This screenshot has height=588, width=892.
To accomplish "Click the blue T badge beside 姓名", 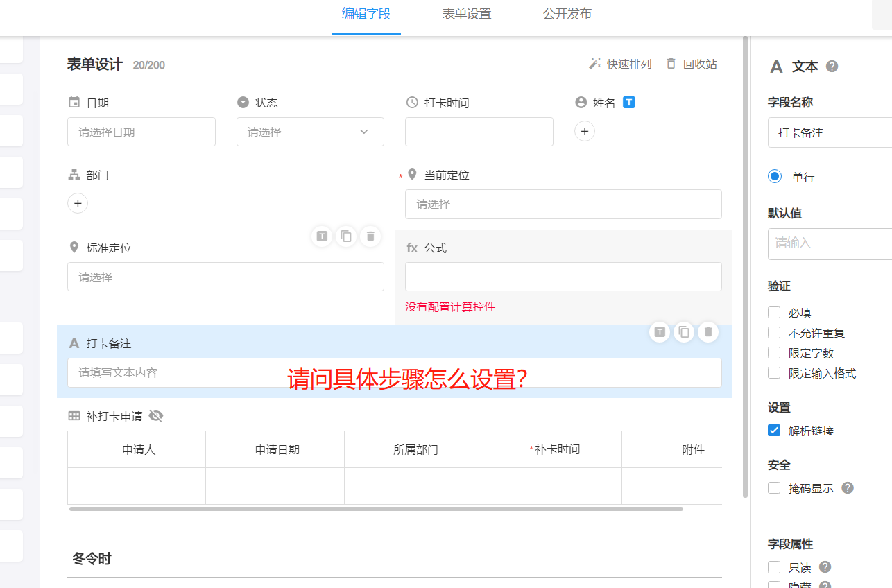I will [x=629, y=103].
